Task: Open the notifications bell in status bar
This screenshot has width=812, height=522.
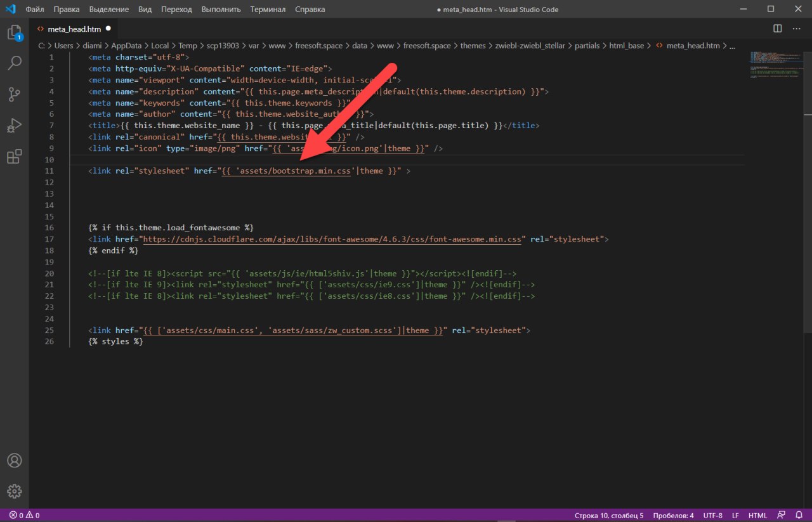Action: (x=800, y=515)
